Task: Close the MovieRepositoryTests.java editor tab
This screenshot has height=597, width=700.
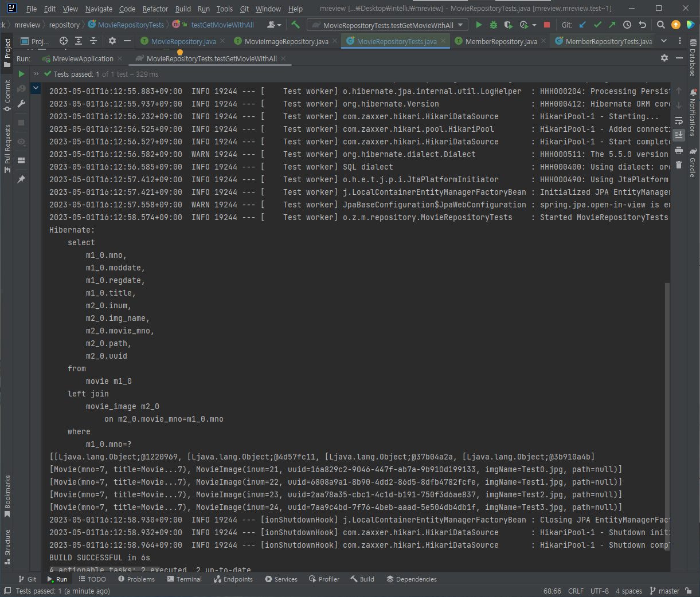Action: coord(443,41)
